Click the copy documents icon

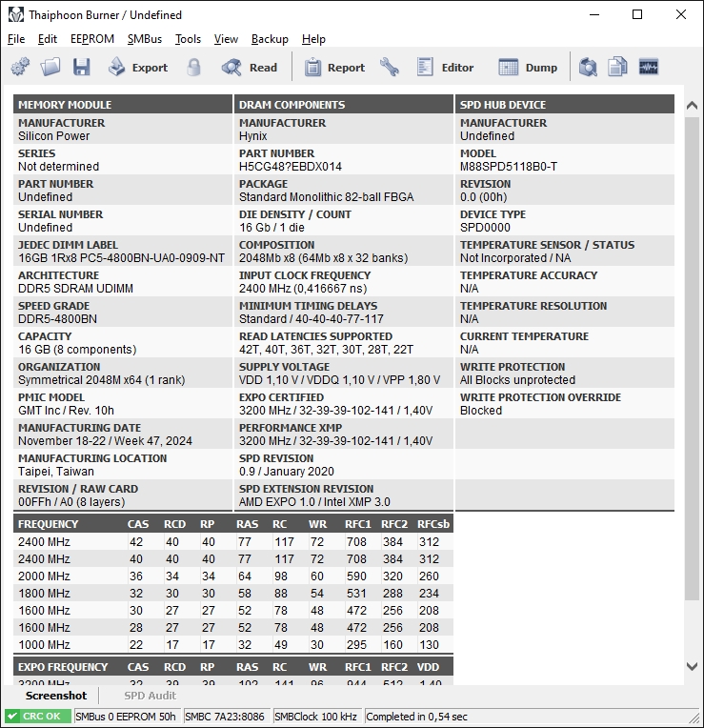coord(618,67)
